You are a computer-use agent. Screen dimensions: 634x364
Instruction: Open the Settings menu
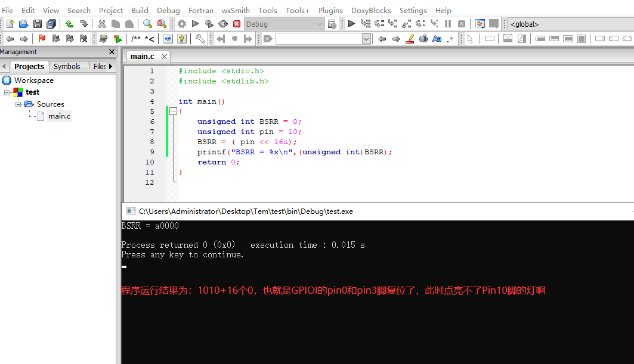(413, 11)
